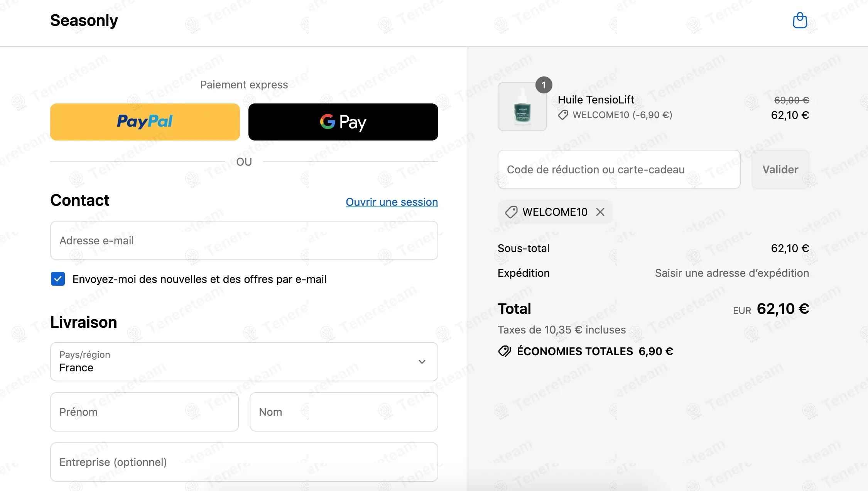The width and height of the screenshot is (868, 491).
Task: Focus the Nom input field
Action: [x=344, y=412]
